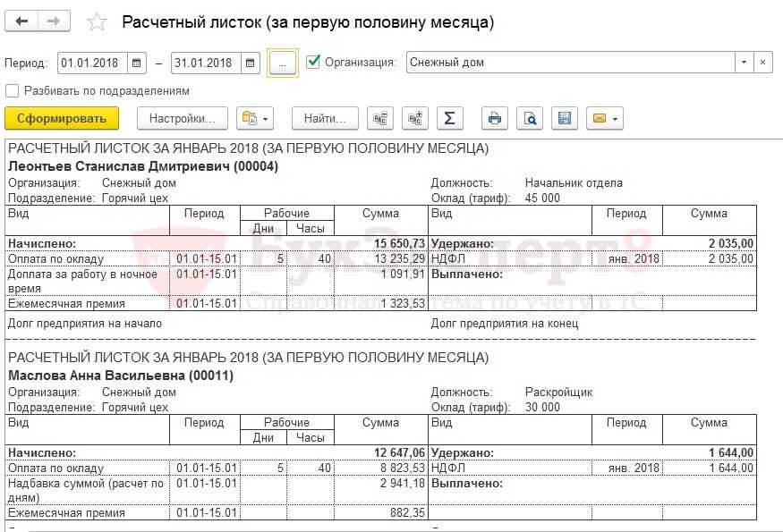The height and width of the screenshot is (532, 783).
Task: Expand all groups icon with plus
Action: coord(415,118)
